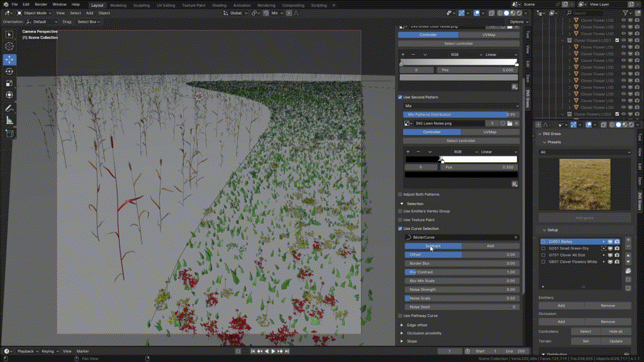Click the grass preset preview thumbnail
This screenshot has height=362, width=644.
coord(585,184)
